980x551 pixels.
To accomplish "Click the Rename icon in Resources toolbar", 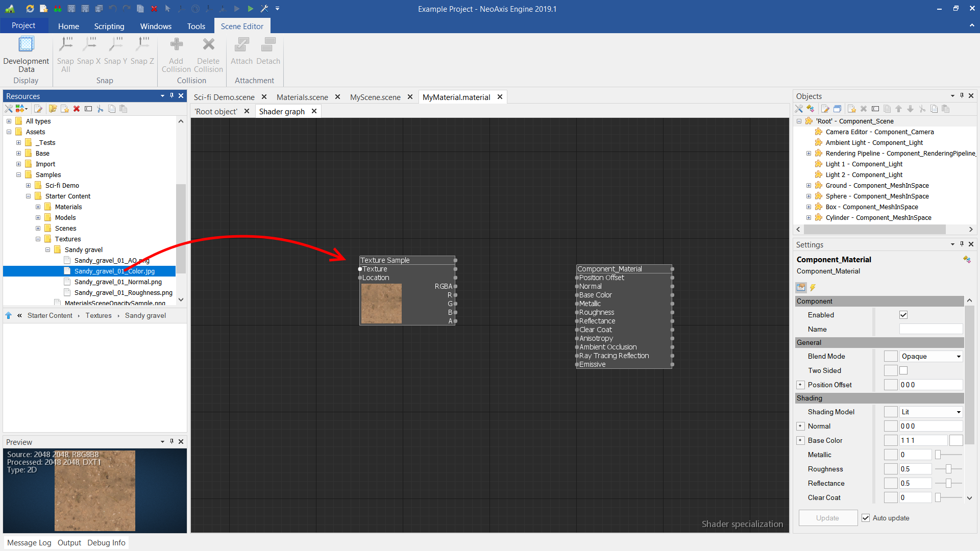I will (x=88, y=109).
